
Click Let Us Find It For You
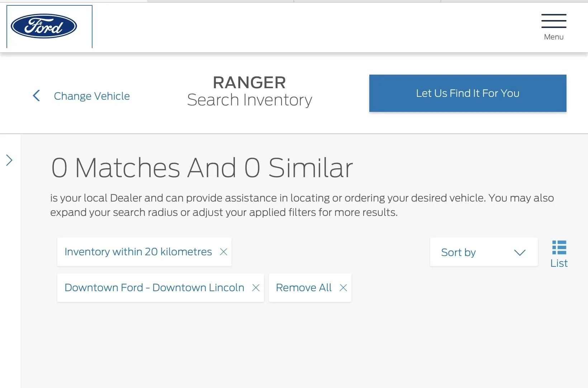468,93
